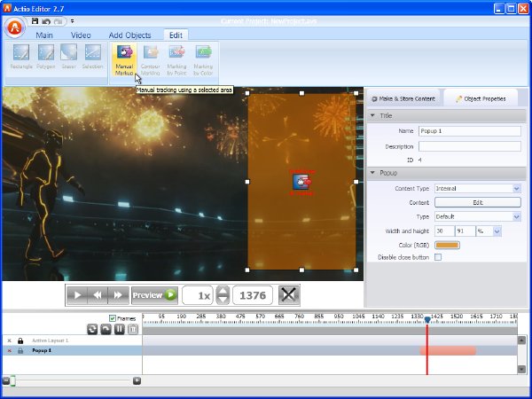Screen dimensions: 532x399
Task: Redo action in quick toolbar
Action: click(58, 21)
